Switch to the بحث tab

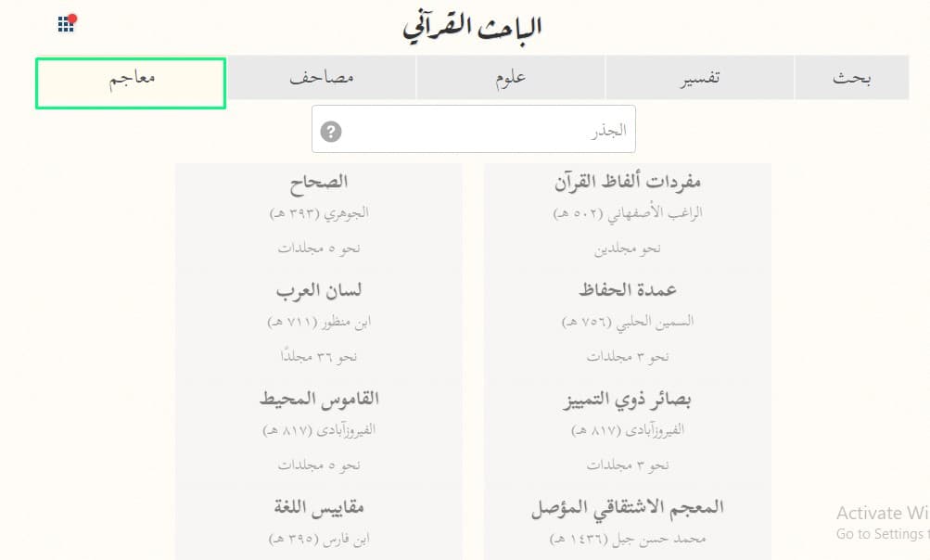click(x=852, y=78)
